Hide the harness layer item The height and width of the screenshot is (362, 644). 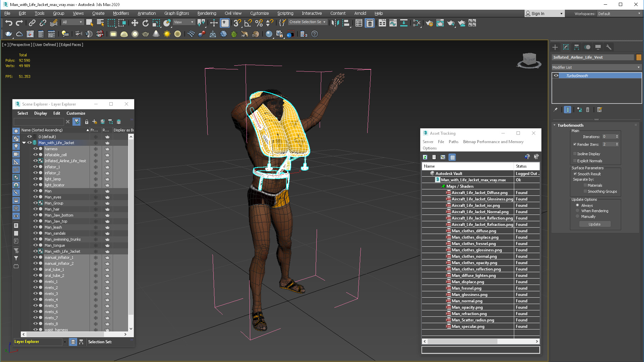point(35,149)
